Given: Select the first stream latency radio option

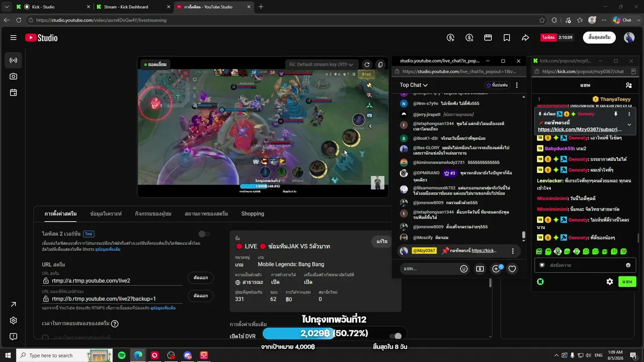Looking at the screenshot, I should click(45, 338).
